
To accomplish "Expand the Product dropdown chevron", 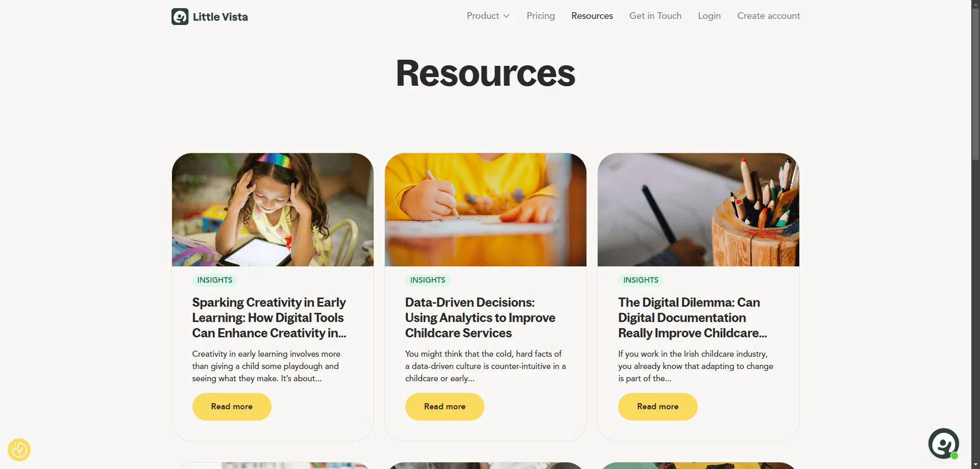I will [x=506, y=16].
